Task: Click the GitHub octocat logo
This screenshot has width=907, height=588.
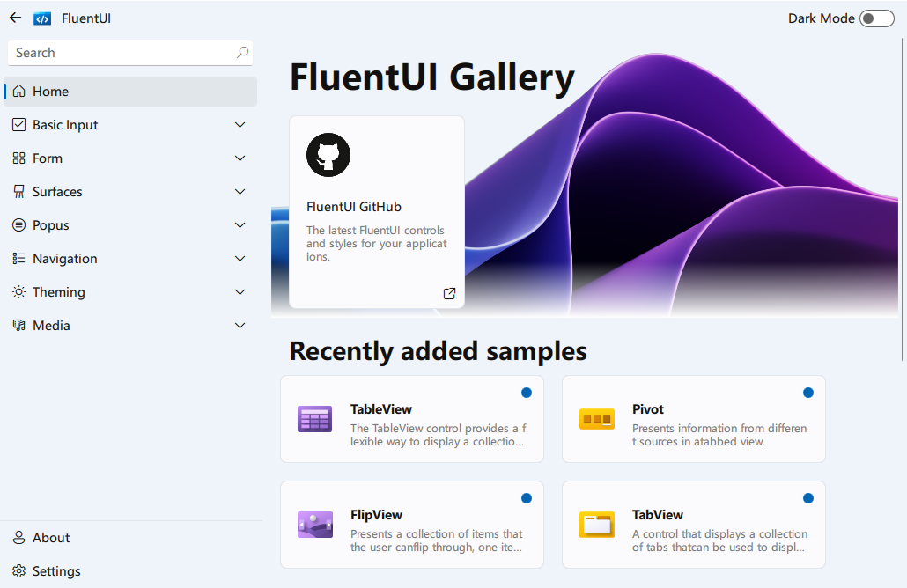Action: coord(328,155)
